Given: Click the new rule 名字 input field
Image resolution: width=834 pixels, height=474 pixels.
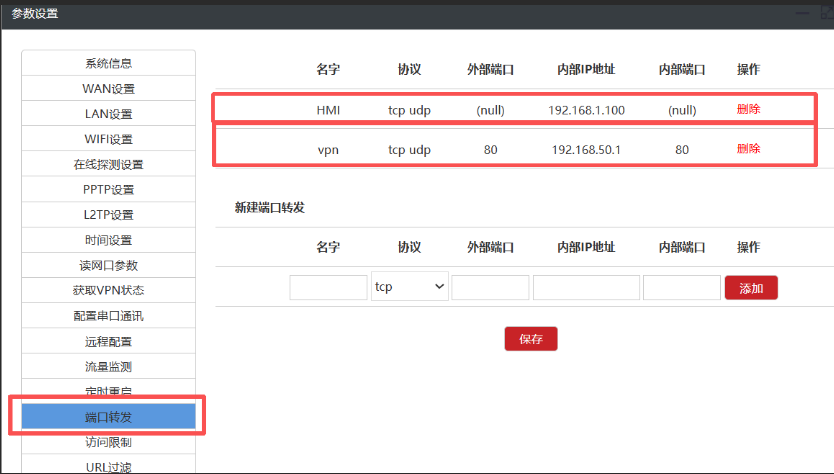Looking at the screenshot, I should click(328, 288).
